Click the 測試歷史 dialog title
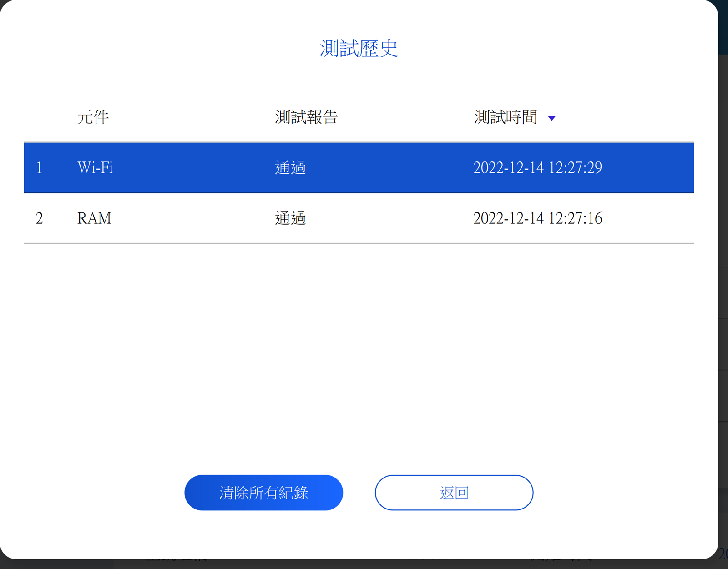The height and width of the screenshot is (569, 728). (x=359, y=48)
